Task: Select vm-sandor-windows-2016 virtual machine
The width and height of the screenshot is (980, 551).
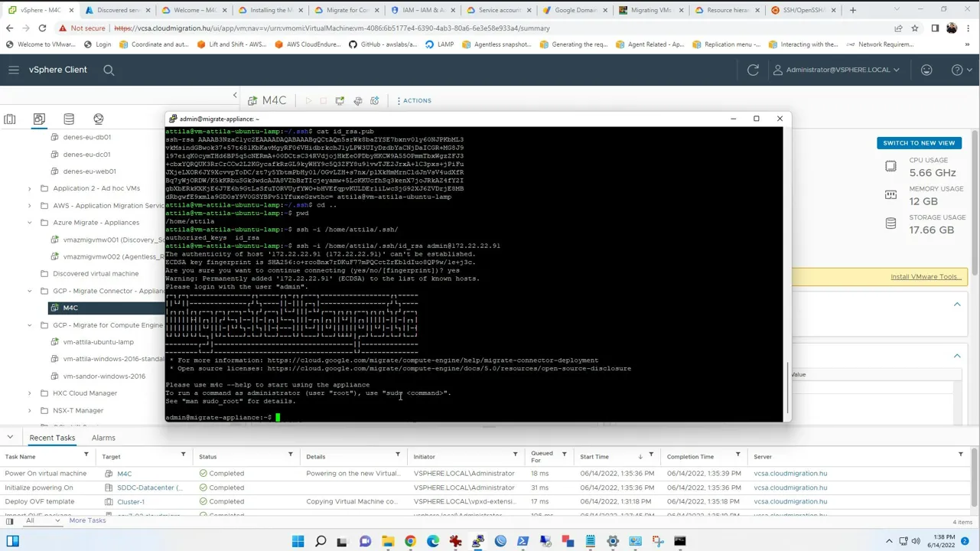Action: coord(104,377)
